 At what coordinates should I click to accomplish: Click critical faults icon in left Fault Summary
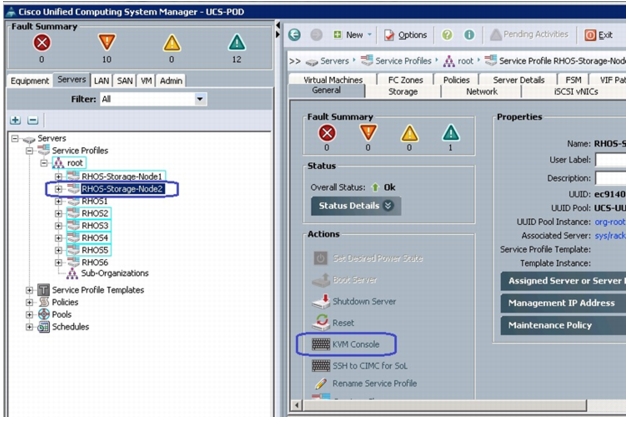pos(42,43)
